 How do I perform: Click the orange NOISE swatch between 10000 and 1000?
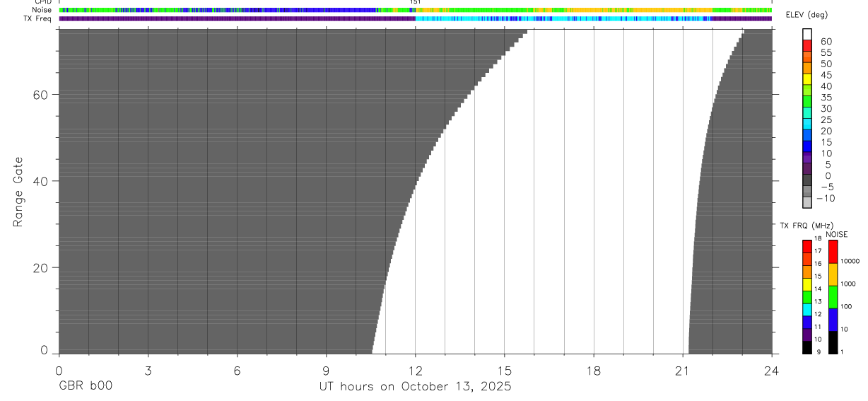click(833, 274)
